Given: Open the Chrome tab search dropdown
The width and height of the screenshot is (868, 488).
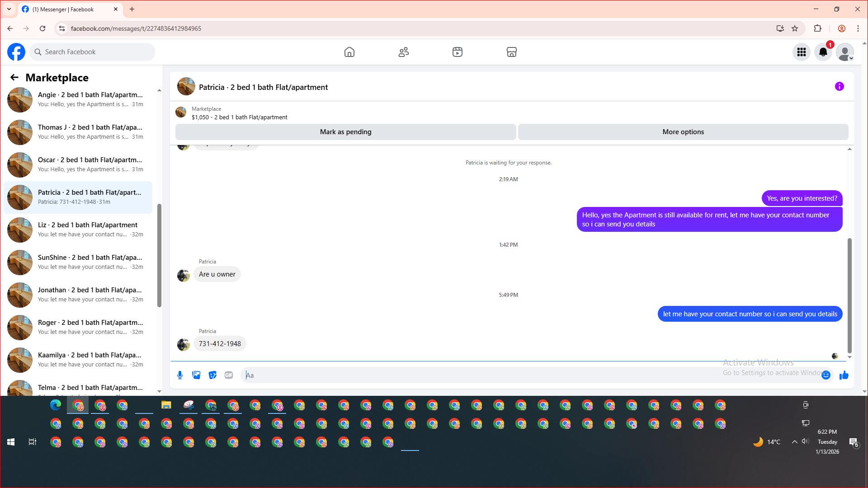Looking at the screenshot, I should click(9, 9).
